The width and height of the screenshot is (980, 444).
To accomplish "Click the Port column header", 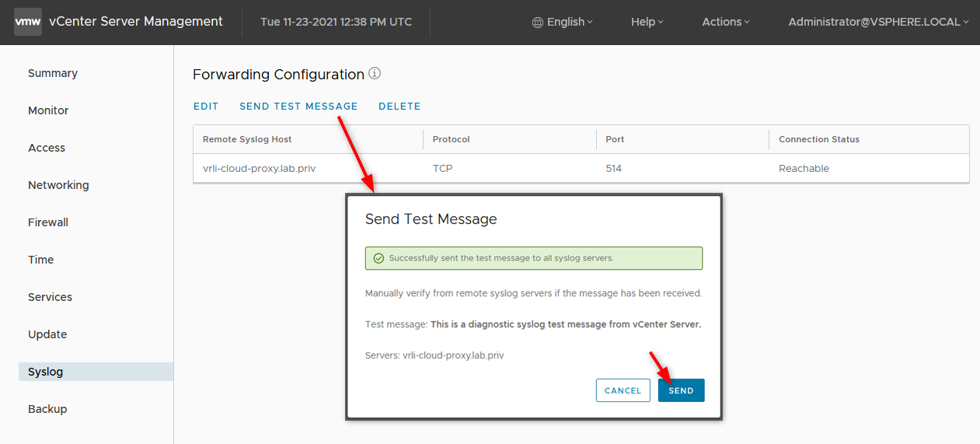I will (x=615, y=139).
